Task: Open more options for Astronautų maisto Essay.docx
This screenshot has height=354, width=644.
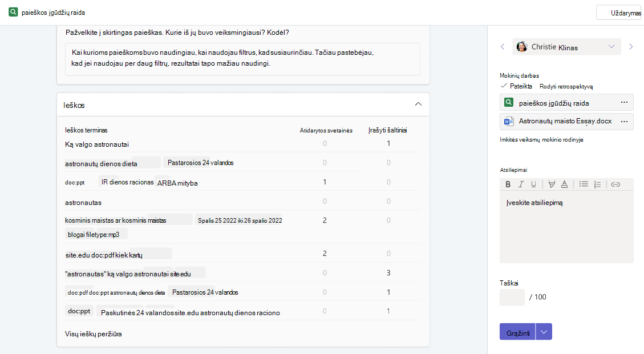Action: [x=624, y=121]
